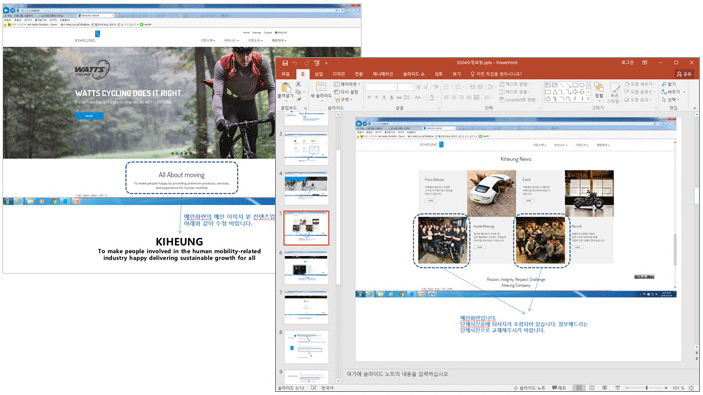Toggle the lightbulb Tell Me search box
The image size is (703, 395).
pyautogui.click(x=496, y=74)
